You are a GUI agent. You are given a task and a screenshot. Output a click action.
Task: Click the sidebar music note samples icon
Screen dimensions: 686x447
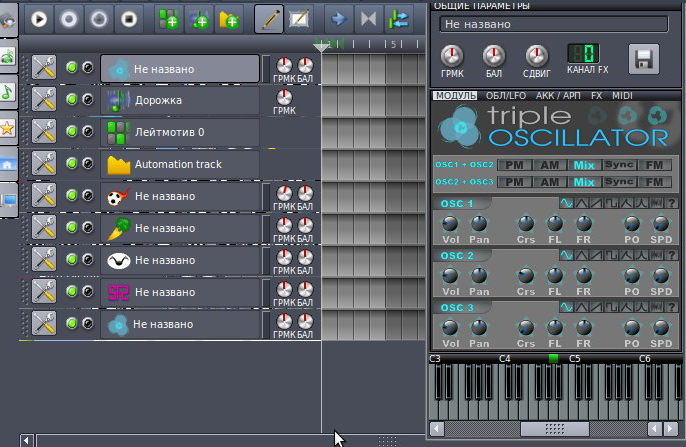pyautogui.click(x=7, y=93)
